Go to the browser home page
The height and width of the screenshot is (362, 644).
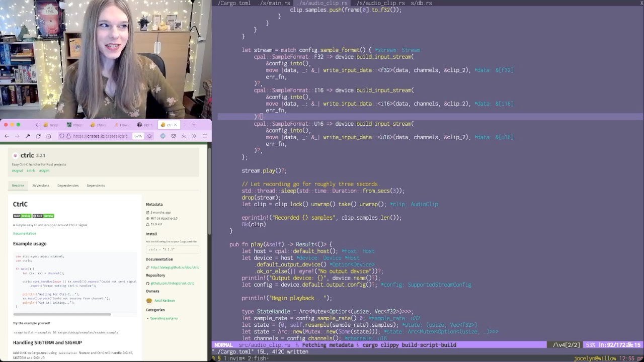[x=48, y=136]
